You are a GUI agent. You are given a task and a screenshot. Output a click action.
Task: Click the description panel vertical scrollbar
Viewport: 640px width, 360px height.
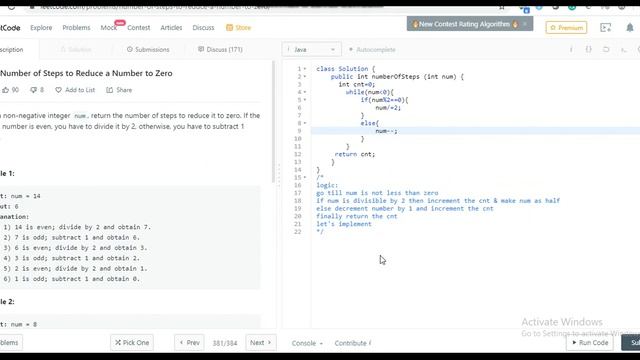[x=273, y=122]
